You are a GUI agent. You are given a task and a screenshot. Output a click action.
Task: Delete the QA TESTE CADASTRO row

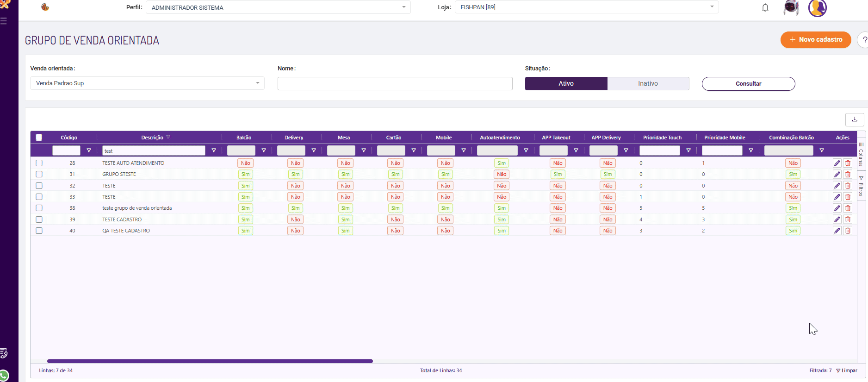848,231
